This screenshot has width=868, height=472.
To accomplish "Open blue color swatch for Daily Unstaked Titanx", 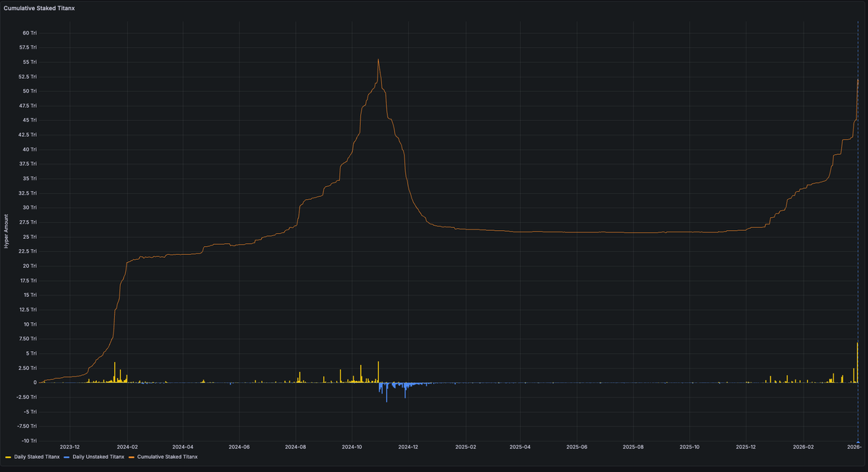I will pyautogui.click(x=67, y=458).
